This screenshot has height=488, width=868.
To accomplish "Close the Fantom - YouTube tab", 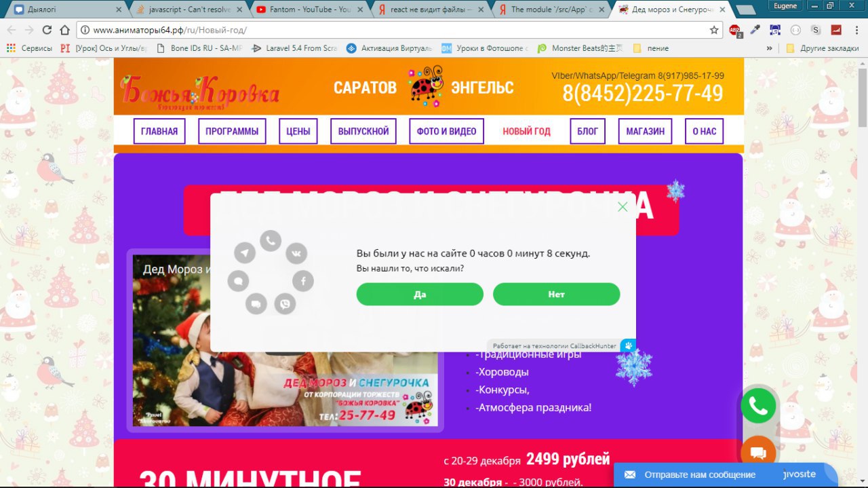I will coord(361,10).
